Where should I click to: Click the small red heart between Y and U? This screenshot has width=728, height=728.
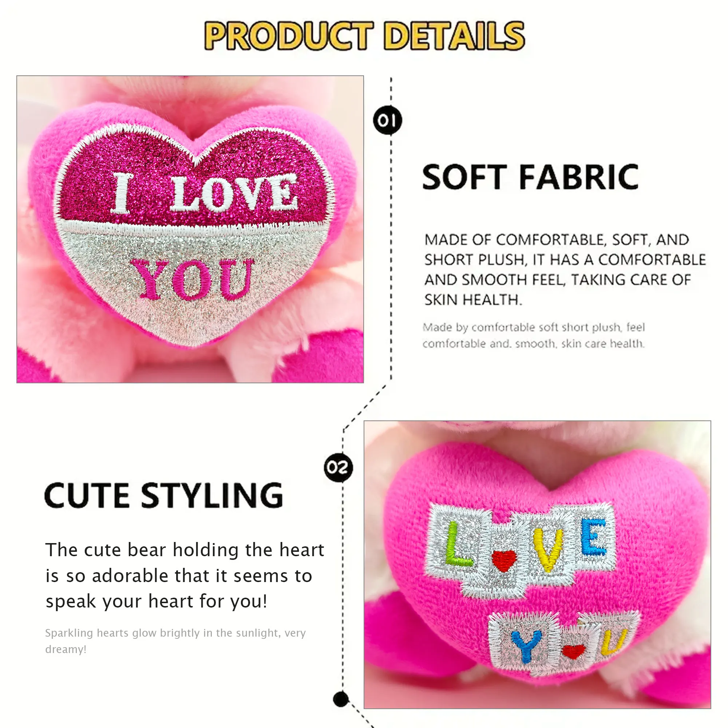(x=574, y=651)
